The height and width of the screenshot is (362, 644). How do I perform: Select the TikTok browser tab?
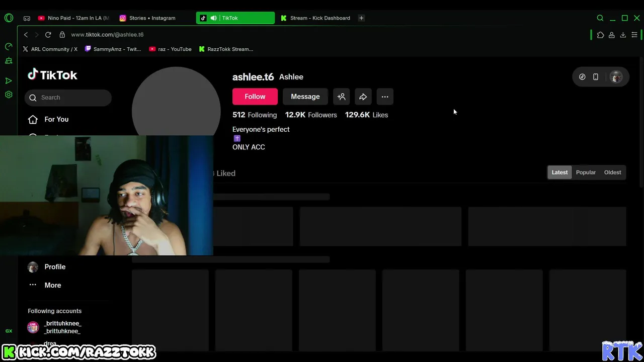[235, 18]
